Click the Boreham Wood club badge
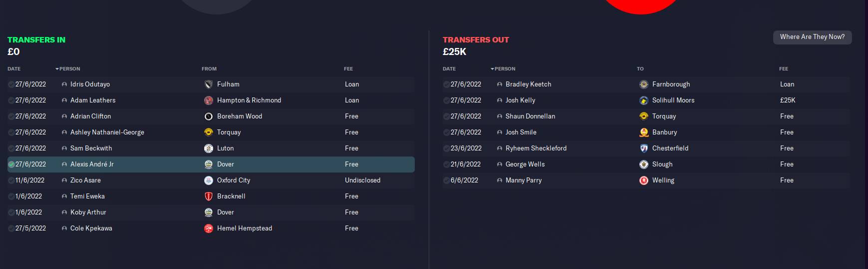Image resolution: width=868 pixels, height=269 pixels. pos(209,116)
